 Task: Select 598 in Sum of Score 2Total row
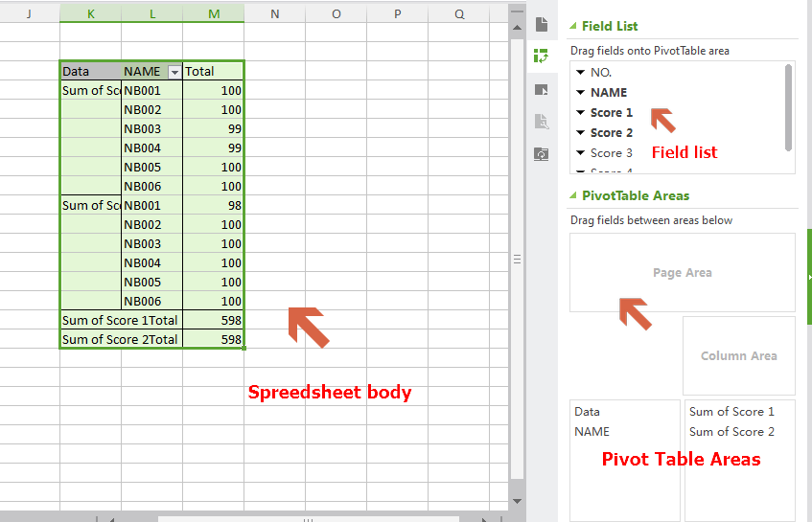tap(214, 339)
